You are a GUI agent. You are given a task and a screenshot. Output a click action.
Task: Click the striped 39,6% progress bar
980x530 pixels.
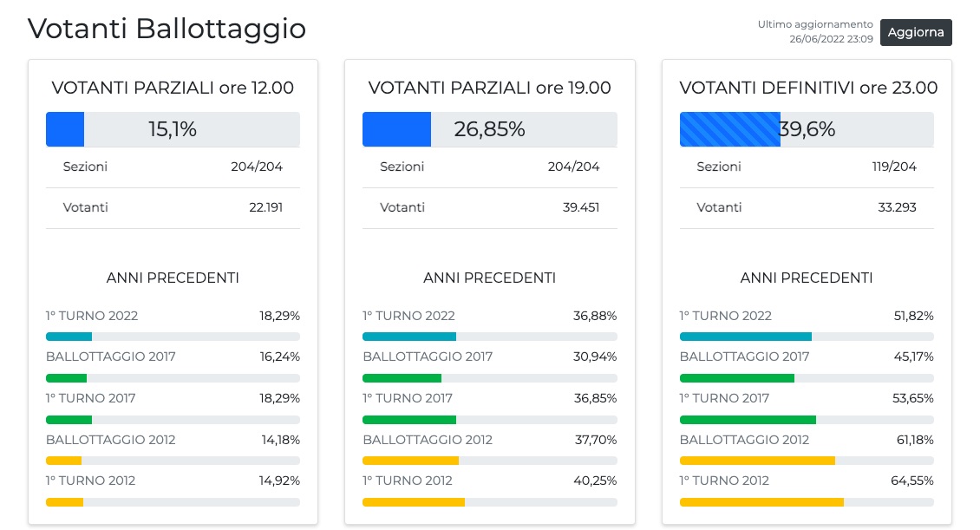[807, 129]
